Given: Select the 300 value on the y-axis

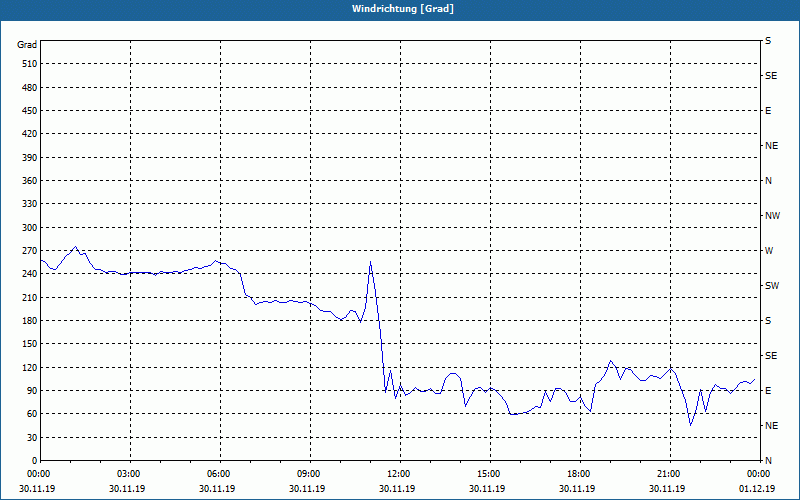Looking at the screenshot, I should [x=30, y=228].
